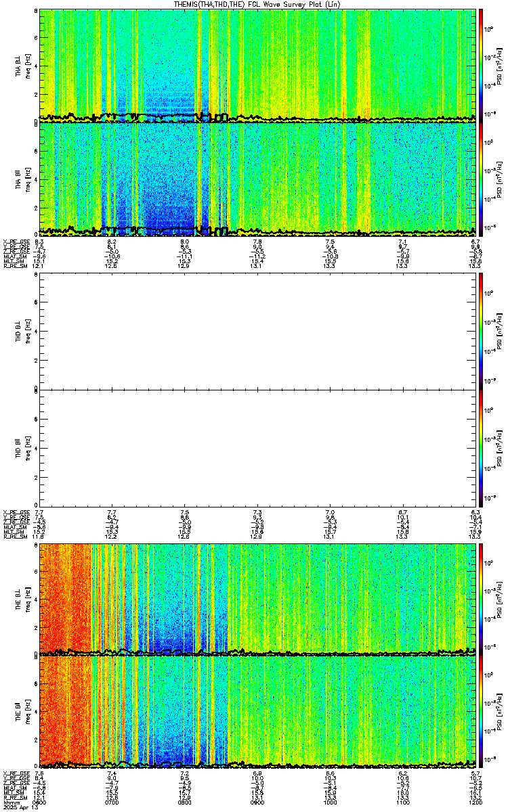
Task: Click the THE B-parallel spectrogram panel
Action: point(257,711)
